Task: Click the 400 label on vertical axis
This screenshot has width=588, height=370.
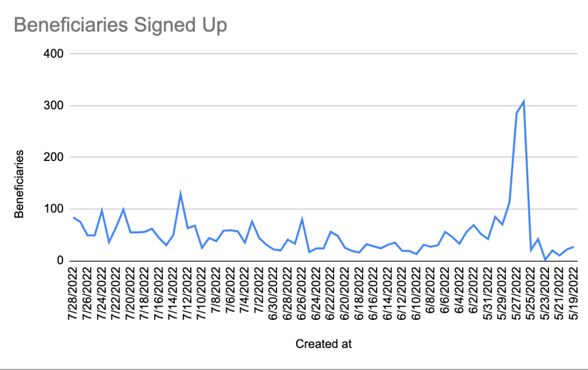Action: [54, 54]
